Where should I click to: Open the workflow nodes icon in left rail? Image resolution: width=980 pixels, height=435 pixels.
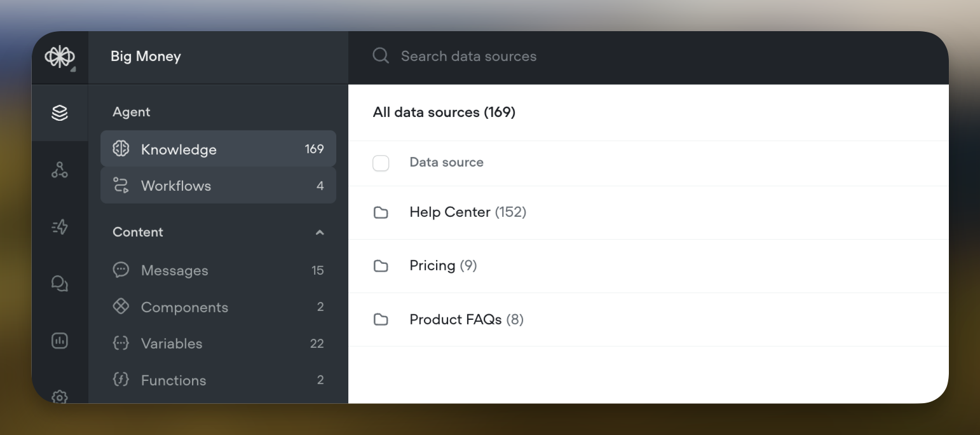click(x=59, y=169)
